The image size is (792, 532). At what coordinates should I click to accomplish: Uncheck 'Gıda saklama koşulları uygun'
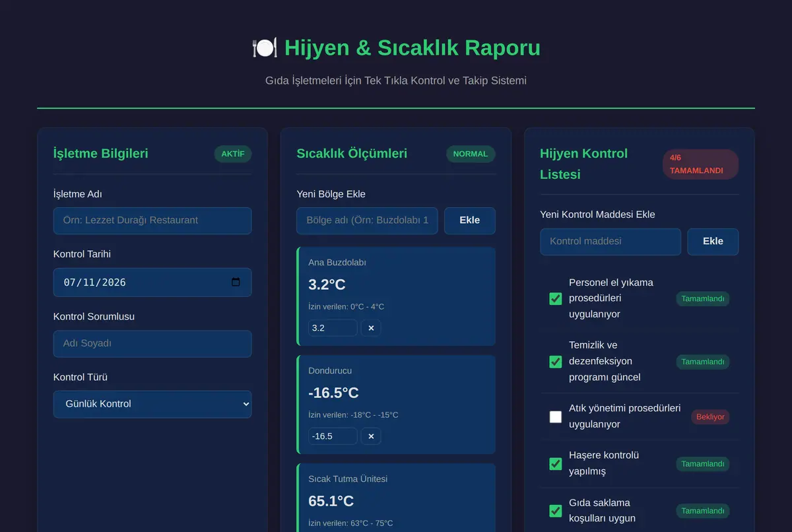click(x=556, y=511)
